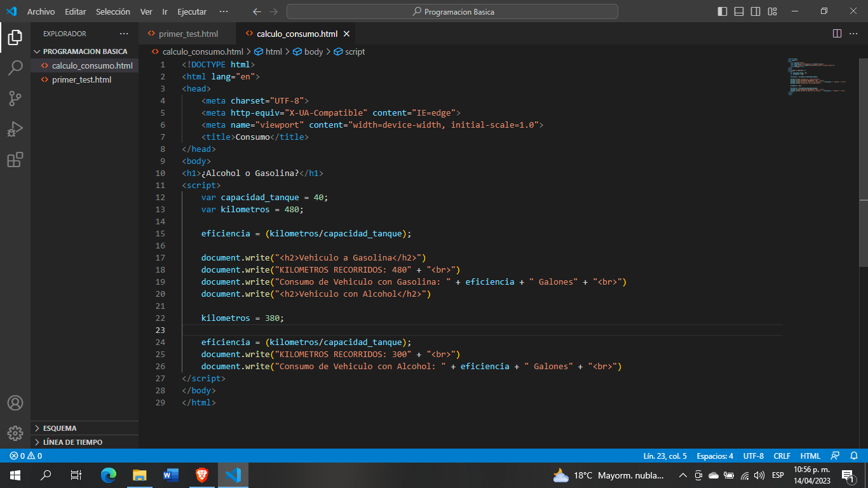This screenshot has height=488, width=868.
Task: Open the Ir menu
Action: pos(165,11)
